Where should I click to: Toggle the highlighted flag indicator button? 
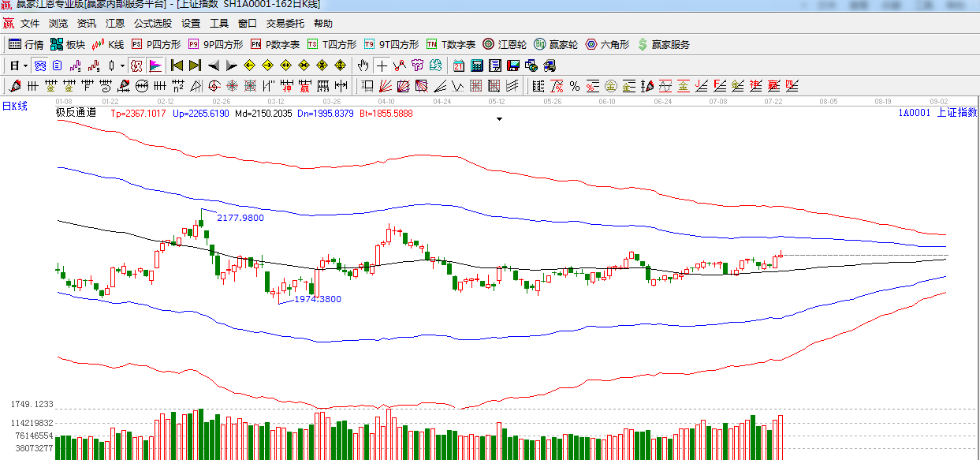click(x=155, y=65)
